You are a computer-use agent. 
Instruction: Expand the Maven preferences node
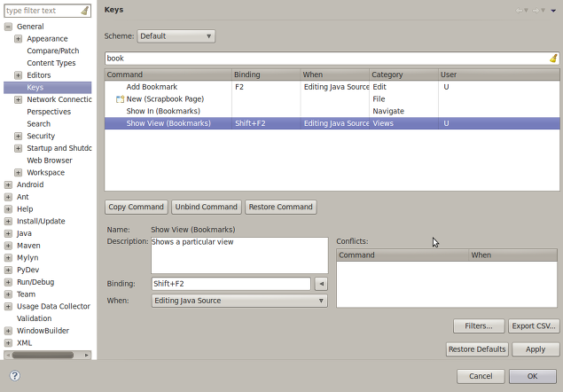pos(8,246)
